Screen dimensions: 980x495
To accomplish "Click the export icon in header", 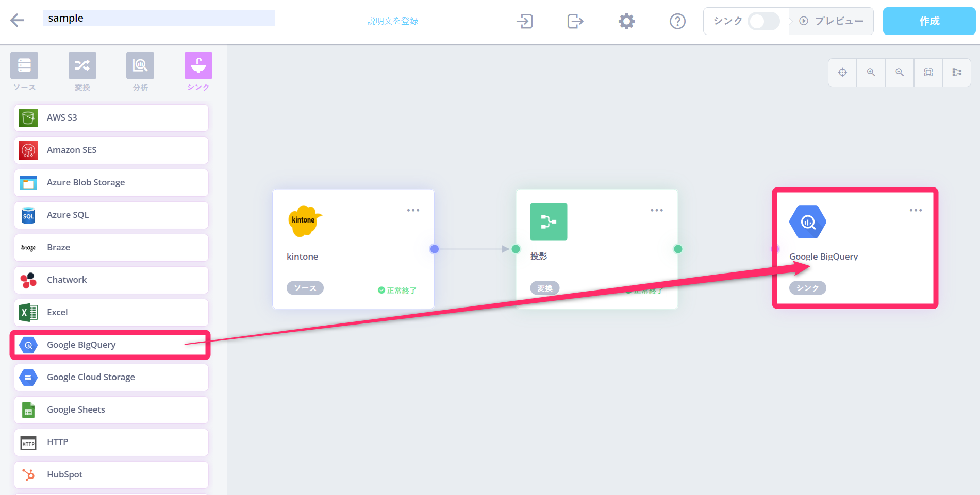I will point(575,21).
